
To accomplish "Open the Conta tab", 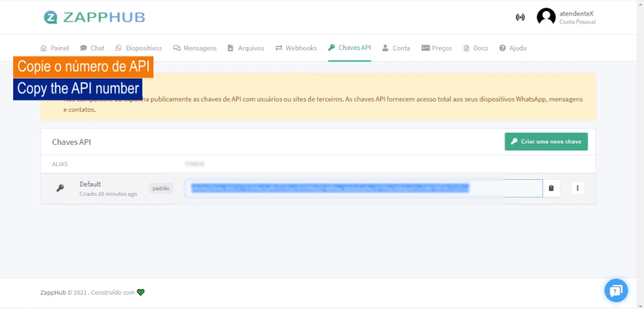I will (396, 48).
